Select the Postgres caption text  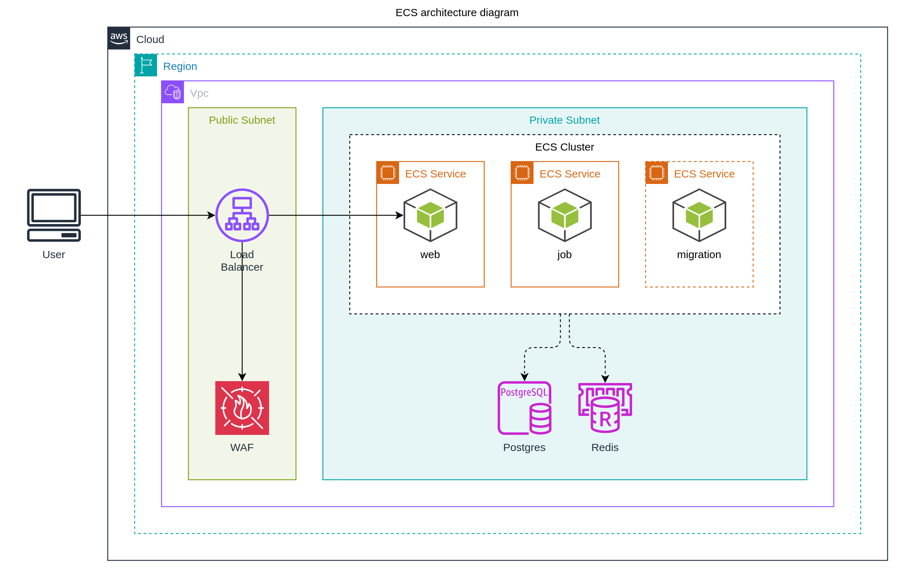click(x=524, y=447)
